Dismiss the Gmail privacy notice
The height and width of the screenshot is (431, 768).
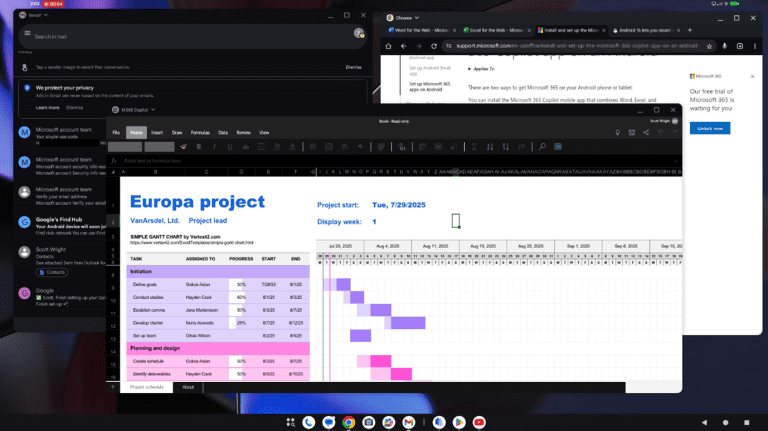pyautogui.click(x=75, y=108)
